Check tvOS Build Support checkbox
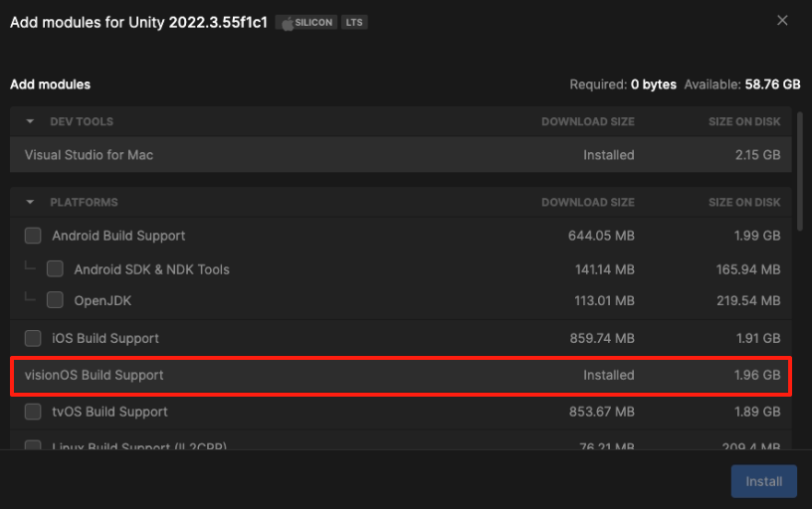The image size is (812, 509). pyautogui.click(x=33, y=412)
